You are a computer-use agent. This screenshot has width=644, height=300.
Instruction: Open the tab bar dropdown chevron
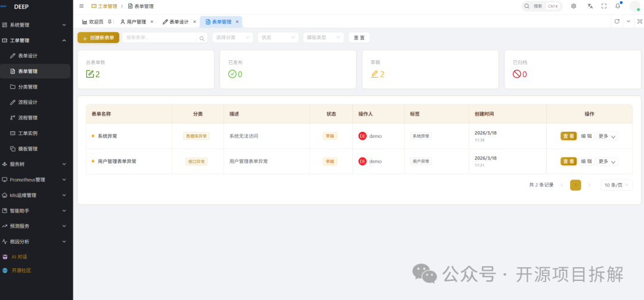pos(628,21)
